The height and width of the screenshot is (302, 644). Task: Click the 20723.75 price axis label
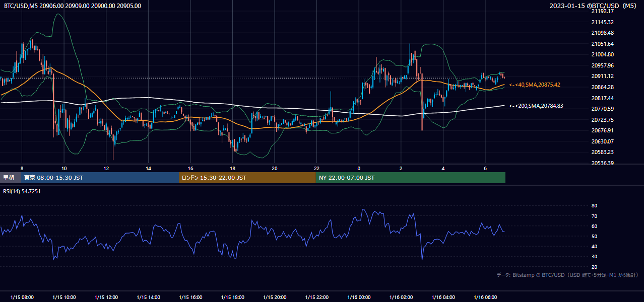[x=602, y=120]
